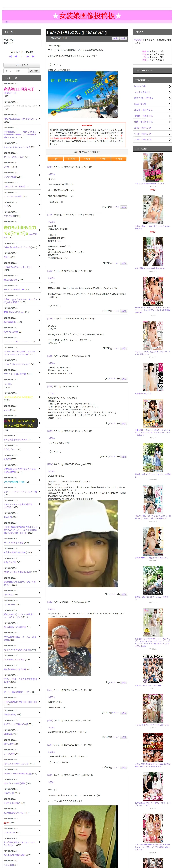174x868 pixels.
Task: Click the orange 移動 move button
Action: [x=71, y=159]
